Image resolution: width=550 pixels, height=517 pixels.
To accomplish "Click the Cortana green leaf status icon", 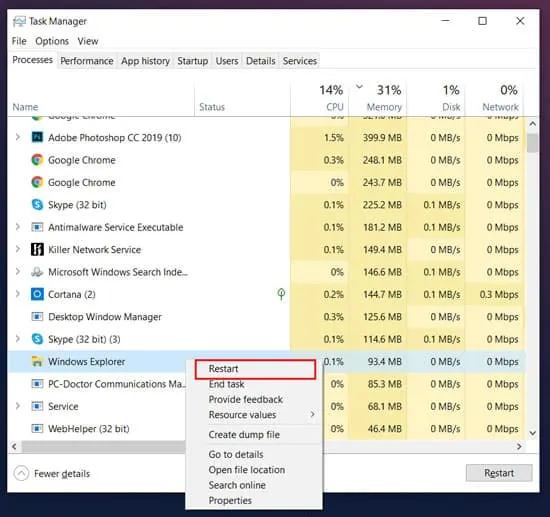I will click(281, 294).
